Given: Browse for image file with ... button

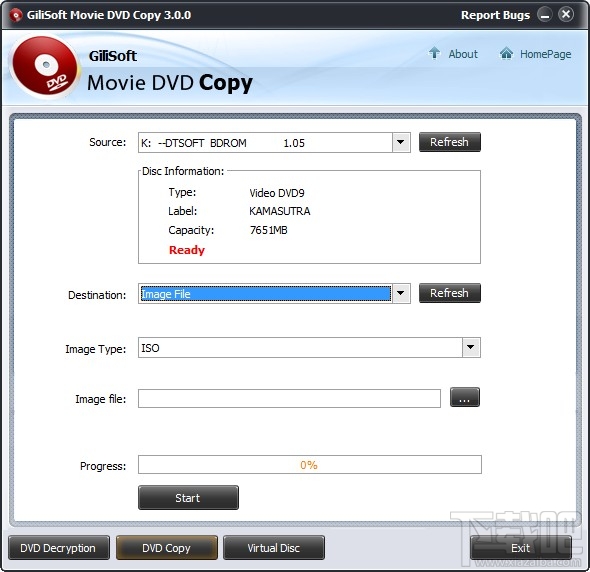Looking at the screenshot, I should [x=465, y=397].
